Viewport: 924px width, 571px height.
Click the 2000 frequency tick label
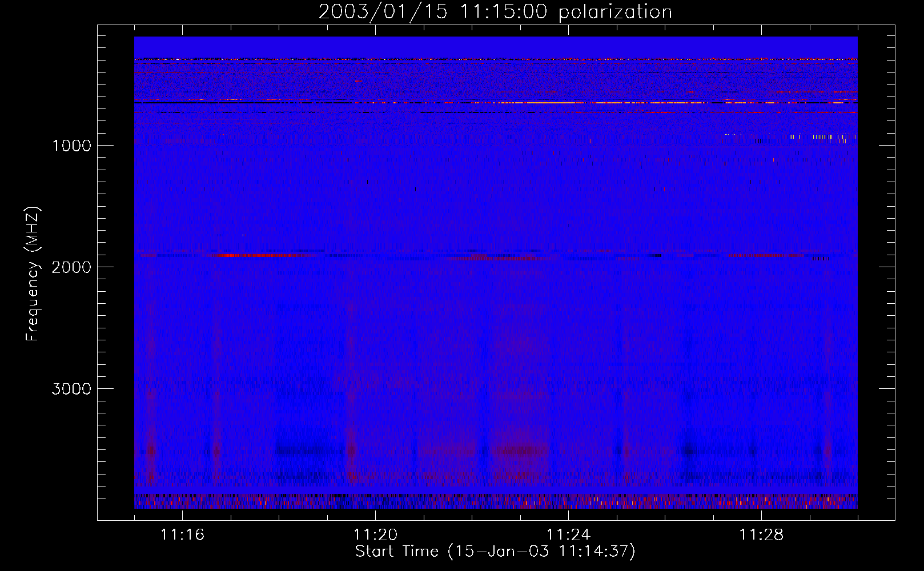click(71, 267)
